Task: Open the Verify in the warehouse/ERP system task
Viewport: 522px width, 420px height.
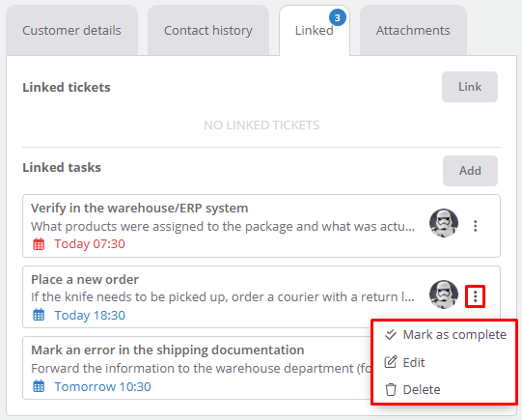Action: click(140, 209)
